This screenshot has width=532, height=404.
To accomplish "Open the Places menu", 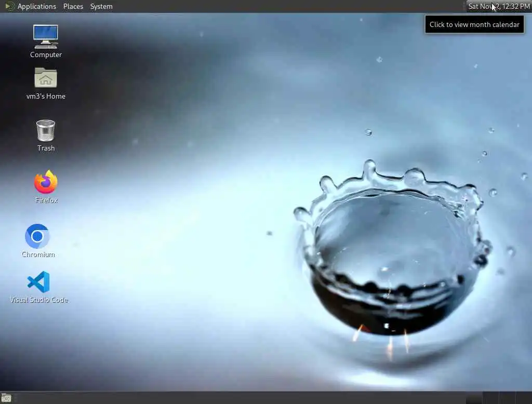I will 73,6.
